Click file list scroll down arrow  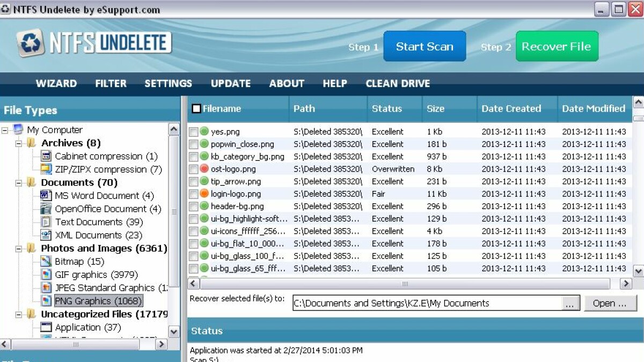click(x=638, y=271)
